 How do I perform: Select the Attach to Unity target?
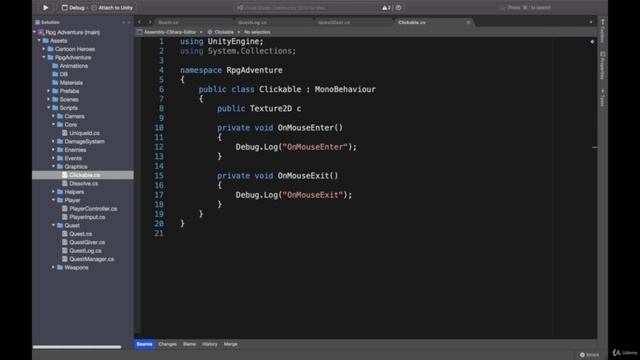112,8
